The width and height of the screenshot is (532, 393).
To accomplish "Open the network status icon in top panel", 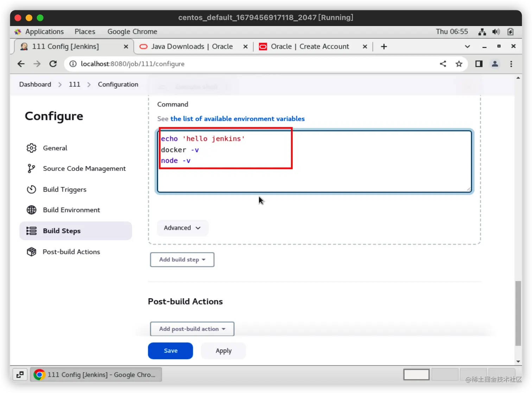I will (482, 32).
